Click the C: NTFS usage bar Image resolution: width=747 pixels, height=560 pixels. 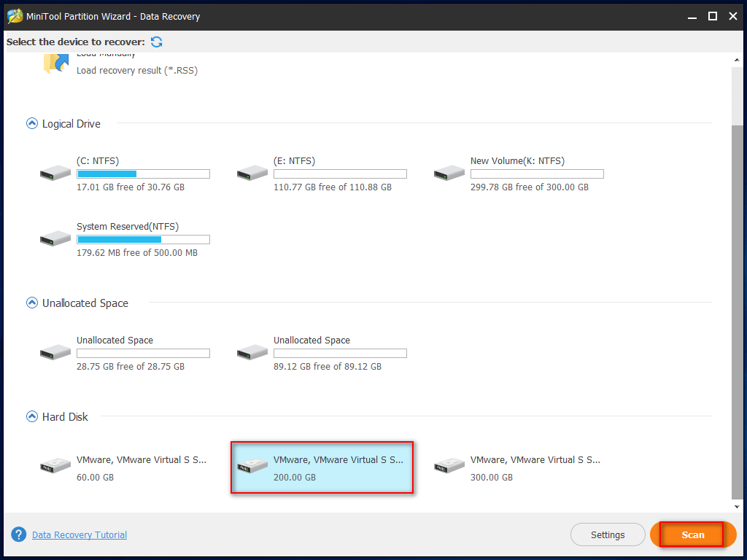(144, 174)
